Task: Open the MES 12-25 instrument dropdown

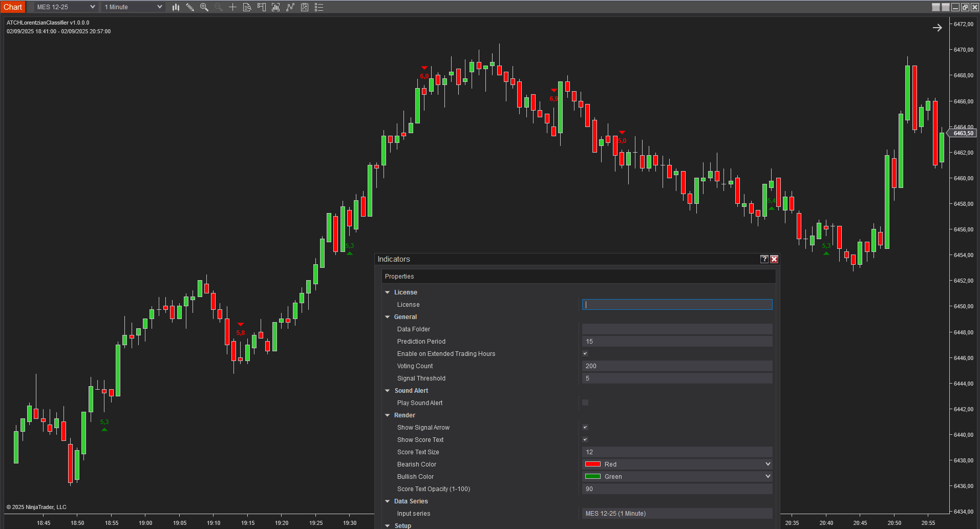Action: tap(66, 7)
